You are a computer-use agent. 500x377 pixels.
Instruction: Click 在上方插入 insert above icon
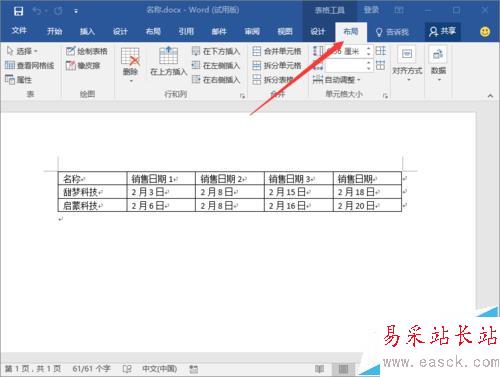click(x=168, y=61)
